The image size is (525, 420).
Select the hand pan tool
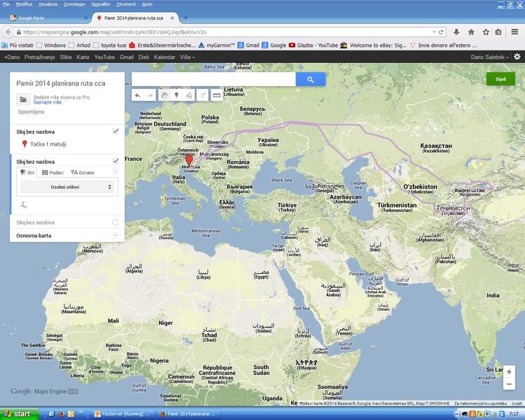[x=163, y=95]
